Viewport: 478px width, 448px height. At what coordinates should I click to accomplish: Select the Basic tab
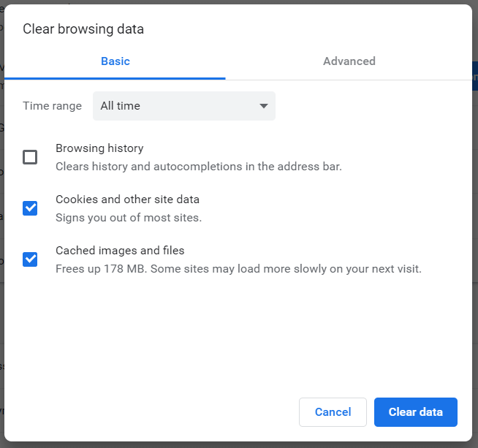tap(115, 61)
